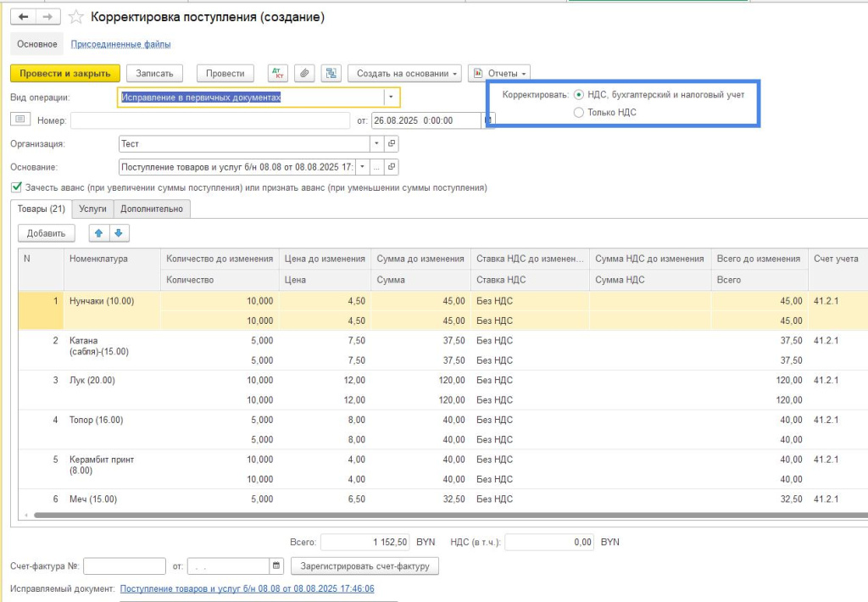Click 'Провести и закрыть' button
This screenshot has width=868, height=602.
click(x=65, y=73)
